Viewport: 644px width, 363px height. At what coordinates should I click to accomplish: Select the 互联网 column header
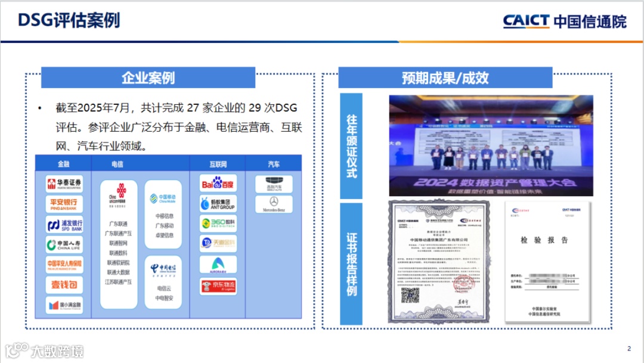point(218,165)
